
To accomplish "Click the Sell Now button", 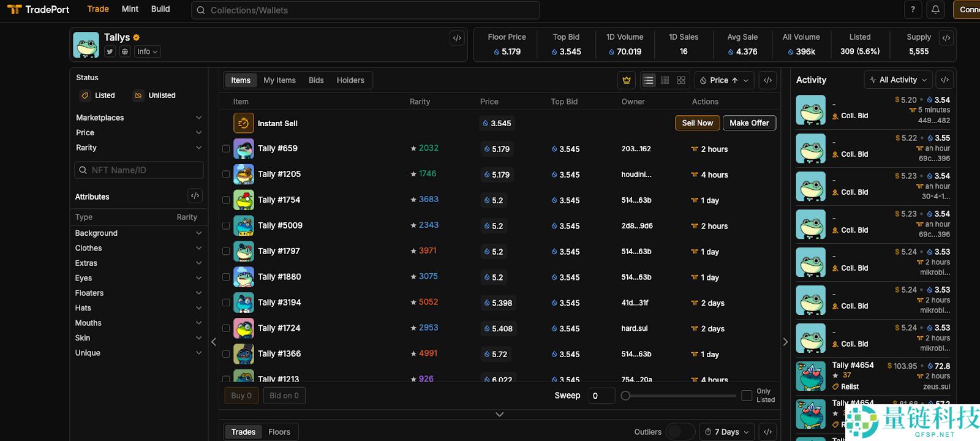I will click(698, 123).
